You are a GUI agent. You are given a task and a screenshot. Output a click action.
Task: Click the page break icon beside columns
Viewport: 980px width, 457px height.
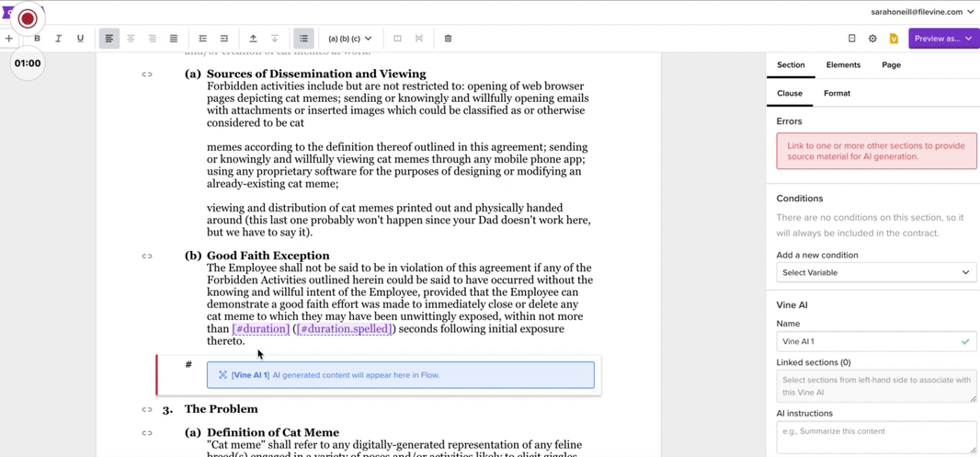click(x=418, y=39)
